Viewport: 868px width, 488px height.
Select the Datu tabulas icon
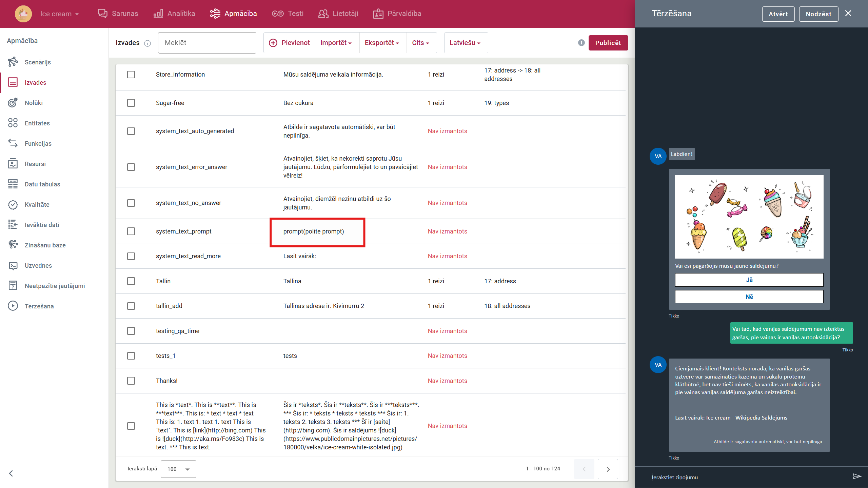[13, 184]
